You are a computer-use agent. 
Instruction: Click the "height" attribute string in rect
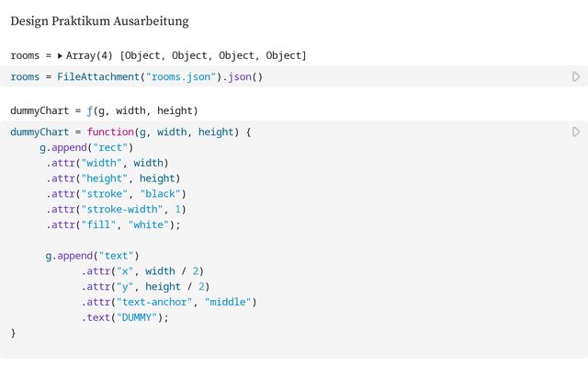[x=104, y=178]
